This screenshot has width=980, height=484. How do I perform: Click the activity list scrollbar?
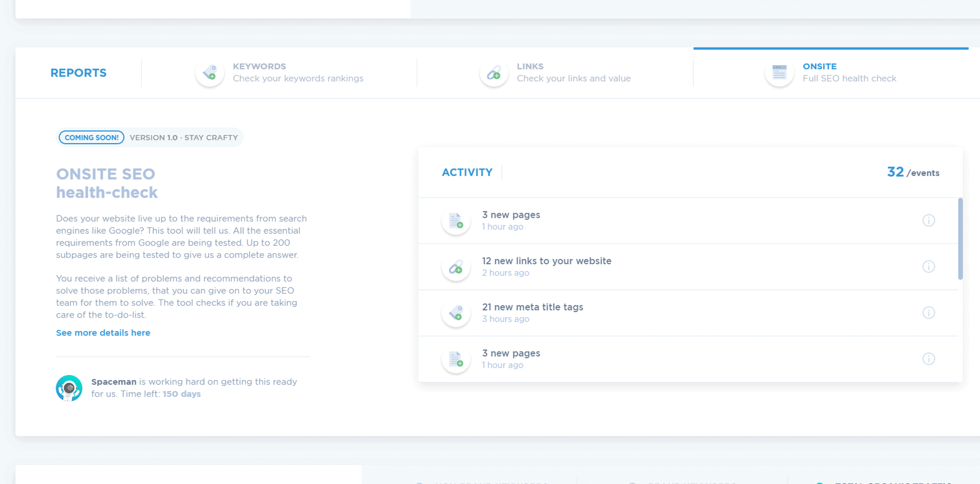coord(960,238)
